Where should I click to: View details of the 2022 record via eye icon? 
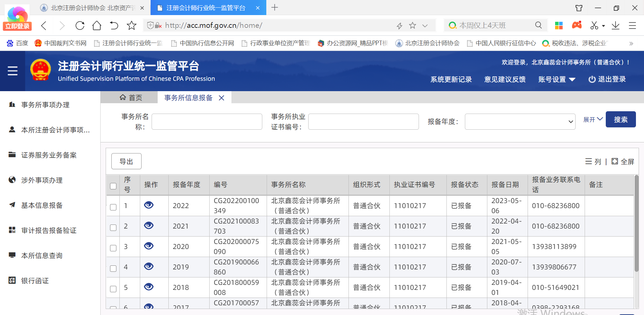pyautogui.click(x=149, y=205)
